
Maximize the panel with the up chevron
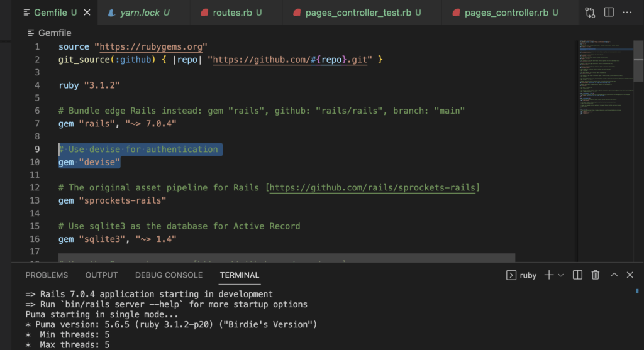[x=614, y=275]
